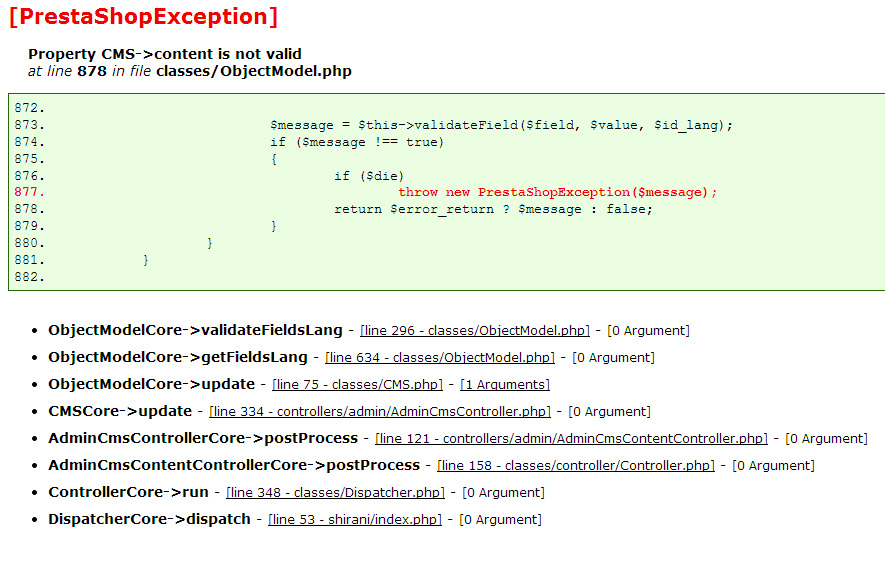Click ObjectModelCore->update trace entry
Screen dimensions: 885x566
coord(151,385)
